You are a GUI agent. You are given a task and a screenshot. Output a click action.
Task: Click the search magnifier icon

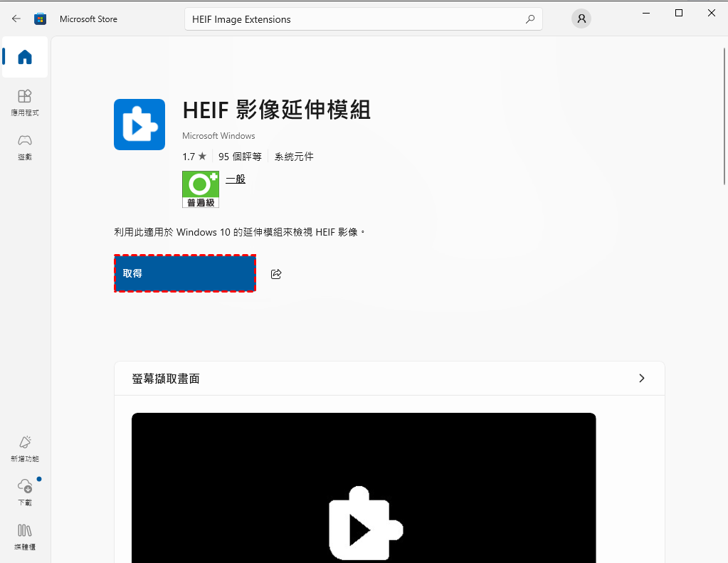pos(529,19)
